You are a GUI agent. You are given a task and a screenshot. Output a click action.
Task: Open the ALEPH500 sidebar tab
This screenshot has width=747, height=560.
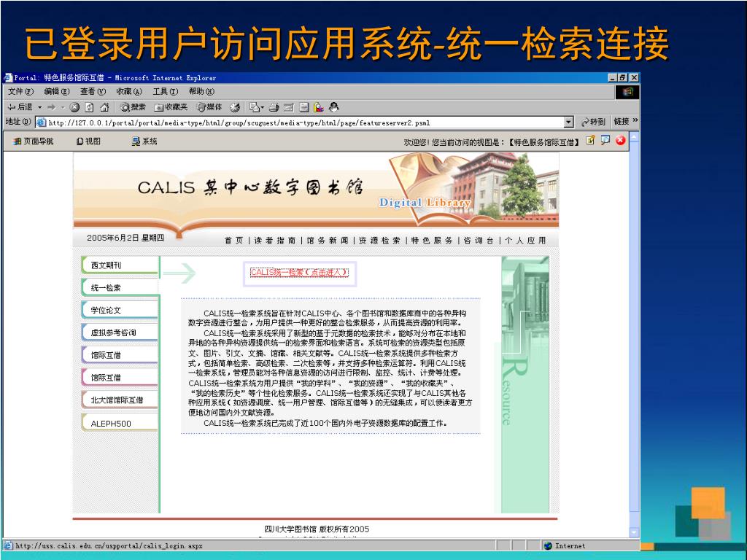[120, 423]
